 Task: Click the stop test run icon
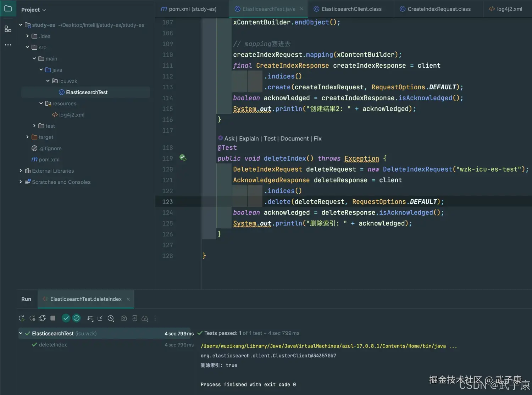pos(53,318)
